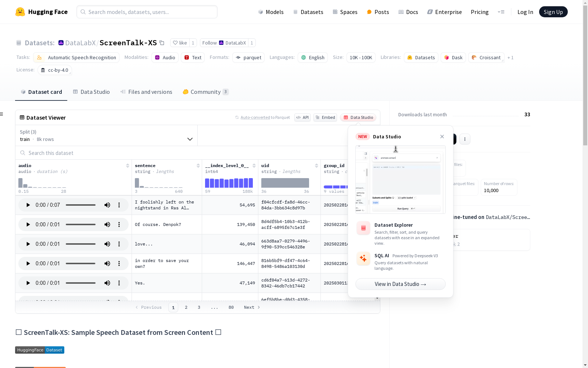Mute the 'love...' audio row
The width and height of the screenshot is (588, 368).
tap(107, 244)
